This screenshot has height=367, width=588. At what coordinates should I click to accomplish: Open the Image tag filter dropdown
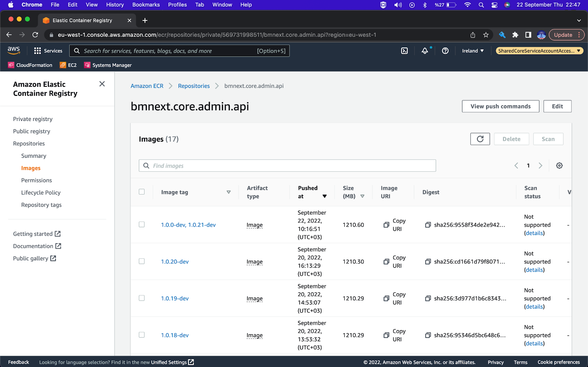coord(229,192)
